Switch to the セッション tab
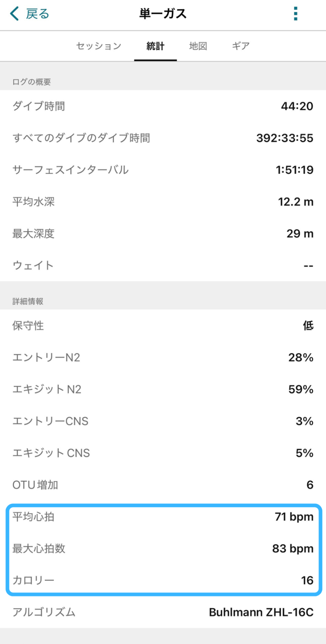This screenshot has height=644, width=326. tap(99, 46)
